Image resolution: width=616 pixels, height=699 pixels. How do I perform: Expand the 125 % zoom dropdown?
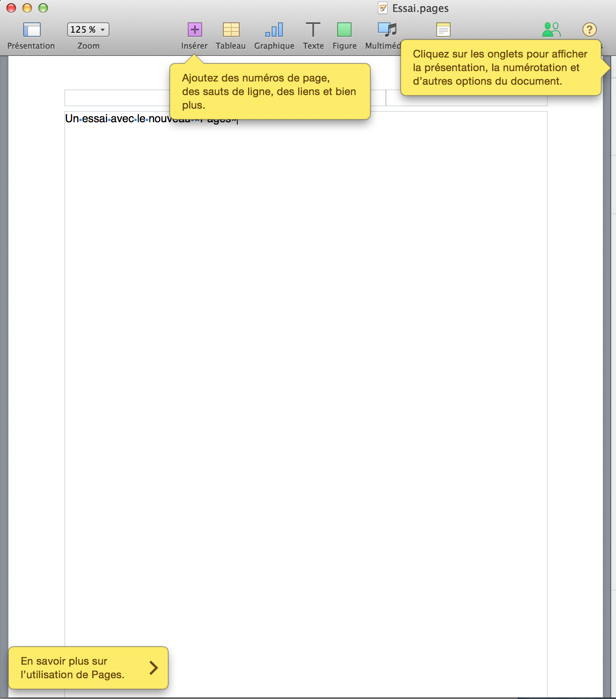(x=88, y=30)
